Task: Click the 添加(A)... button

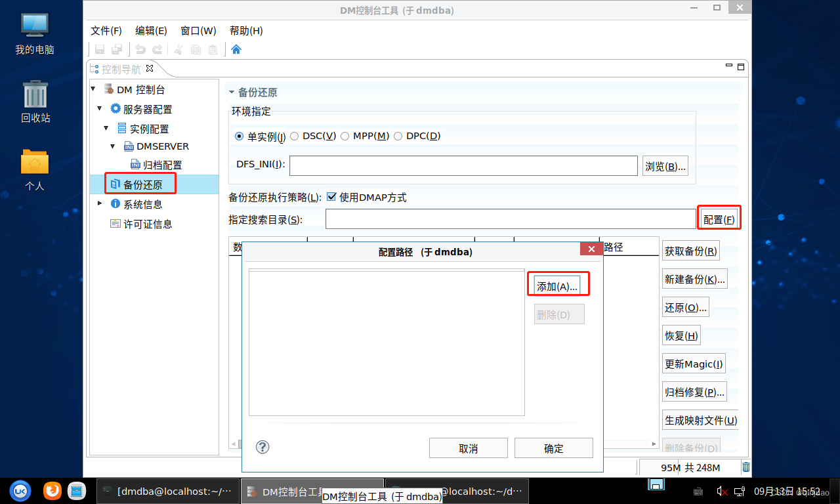Action: tap(557, 286)
